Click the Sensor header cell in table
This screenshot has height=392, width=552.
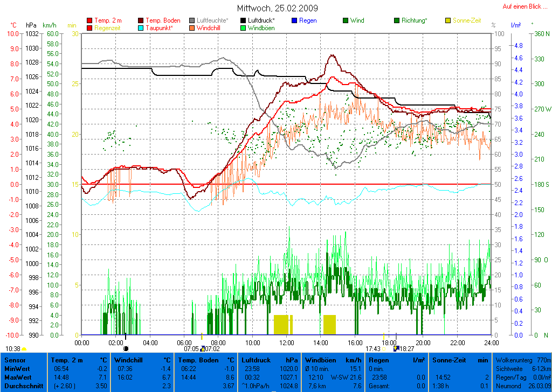pyautogui.click(x=16, y=359)
